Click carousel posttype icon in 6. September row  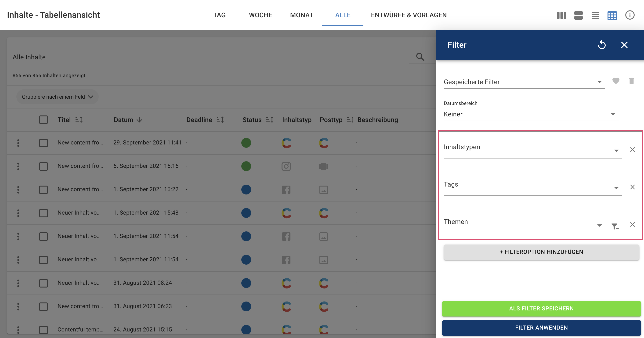(x=323, y=166)
